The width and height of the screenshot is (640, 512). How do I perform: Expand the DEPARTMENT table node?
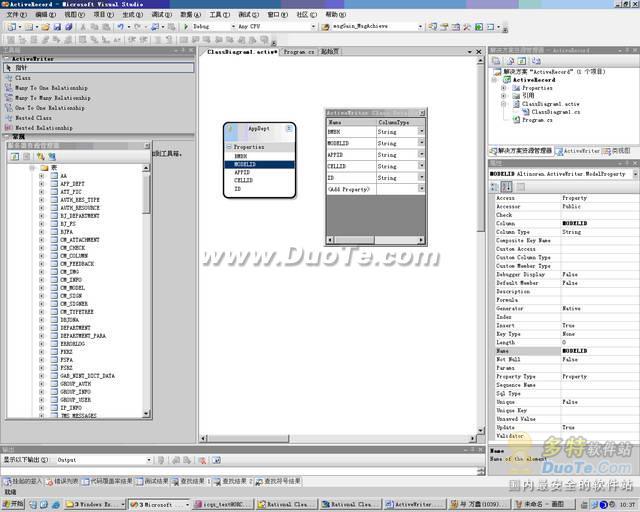(x=41, y=328)
